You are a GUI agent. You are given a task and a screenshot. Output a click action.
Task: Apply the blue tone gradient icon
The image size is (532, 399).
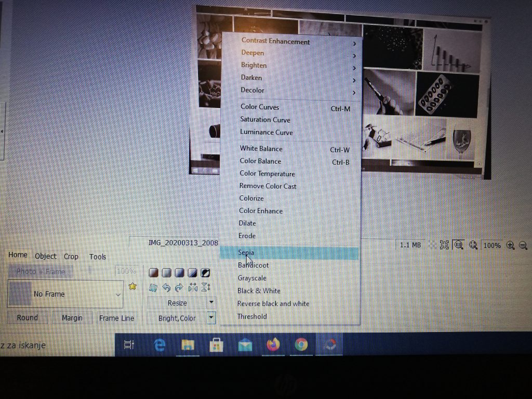pyautogui.click(x=179, y=272)
